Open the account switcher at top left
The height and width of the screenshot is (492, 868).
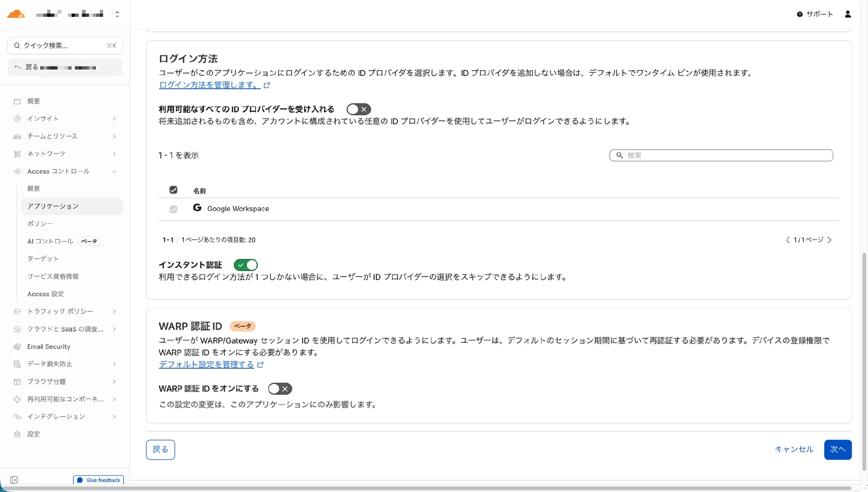coord(117,14)
